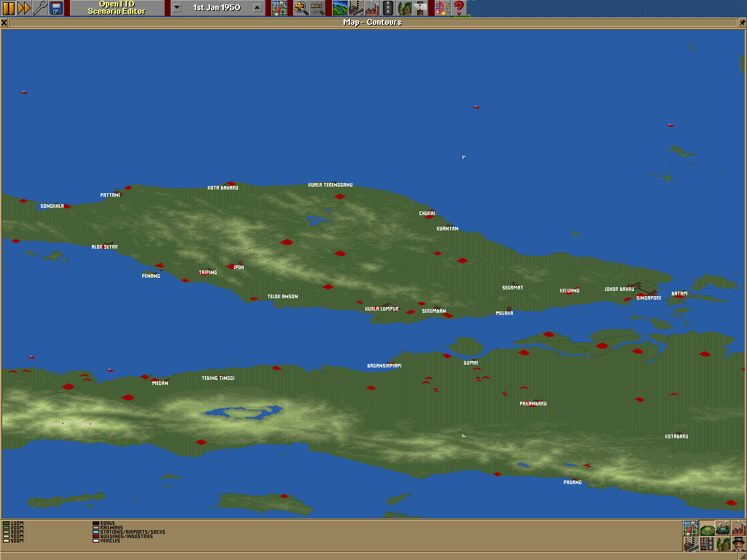
Task: Move the start date backward with the down arrow
Action: click(x=177, y=7)
